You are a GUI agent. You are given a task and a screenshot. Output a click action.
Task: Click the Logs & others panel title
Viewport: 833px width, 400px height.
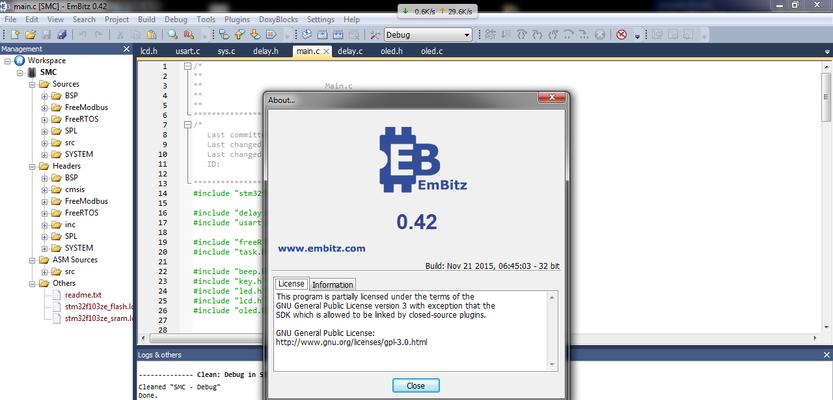[x=159, y=355]
